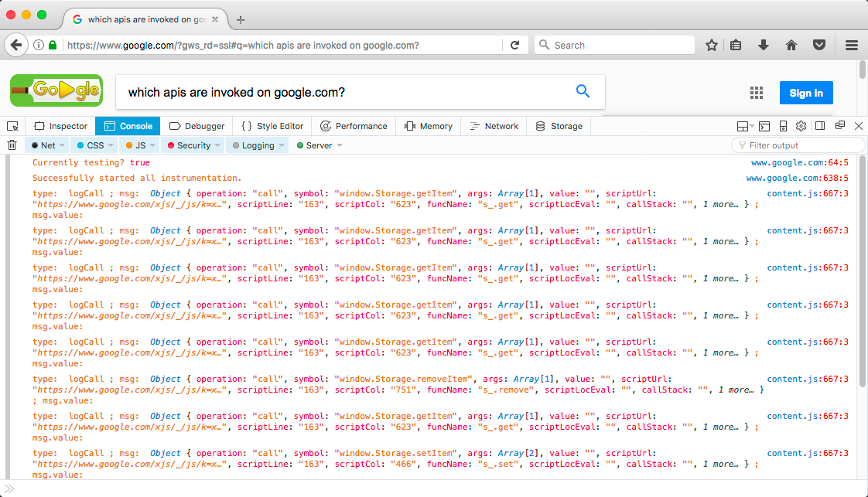Click the Sign in button
The width and height of the screenshot is (868, 497).
pos(806,93)
